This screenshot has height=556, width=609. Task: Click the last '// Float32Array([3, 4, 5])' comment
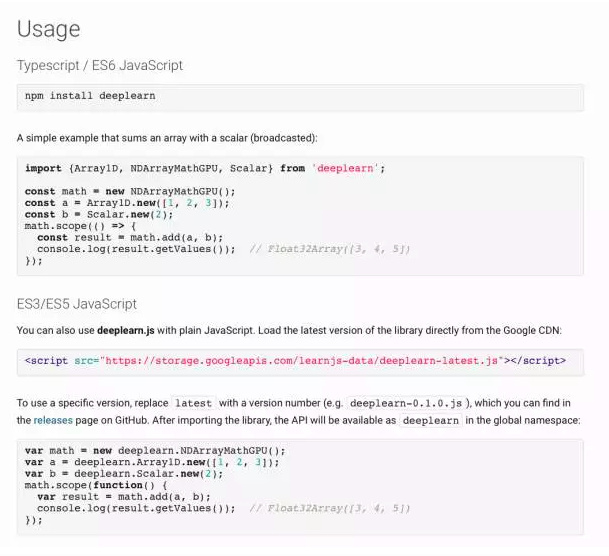[330, 508]
